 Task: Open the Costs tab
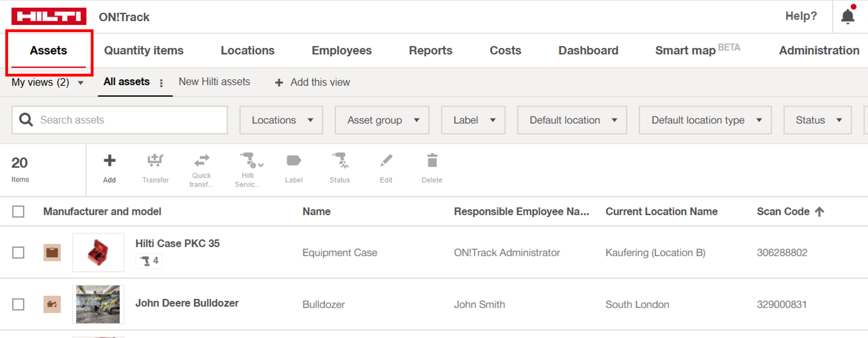pyautogui.click(x=505, y=51)
